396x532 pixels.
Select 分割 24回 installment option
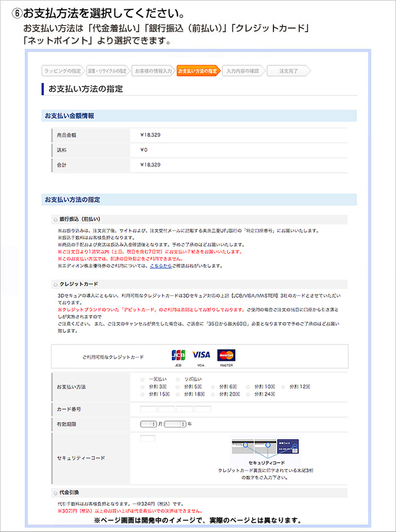pyautogui.click(x=248, y=394)
